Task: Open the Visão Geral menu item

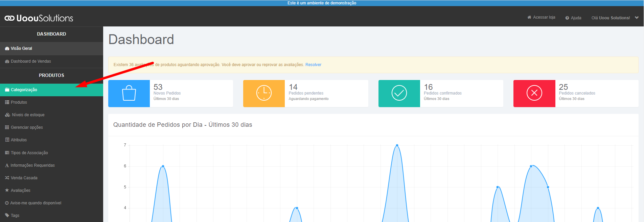Action: [x=51, y=48]
